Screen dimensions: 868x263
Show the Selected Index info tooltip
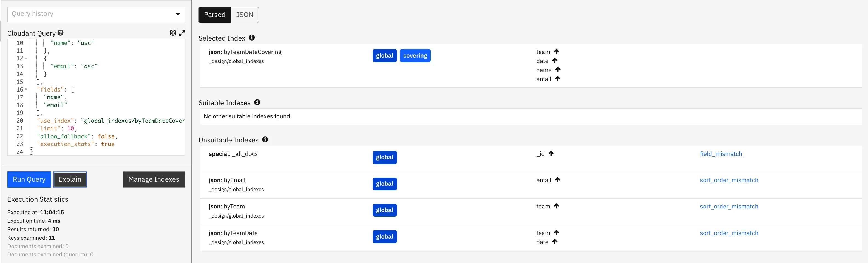click(x=252, y=38)
